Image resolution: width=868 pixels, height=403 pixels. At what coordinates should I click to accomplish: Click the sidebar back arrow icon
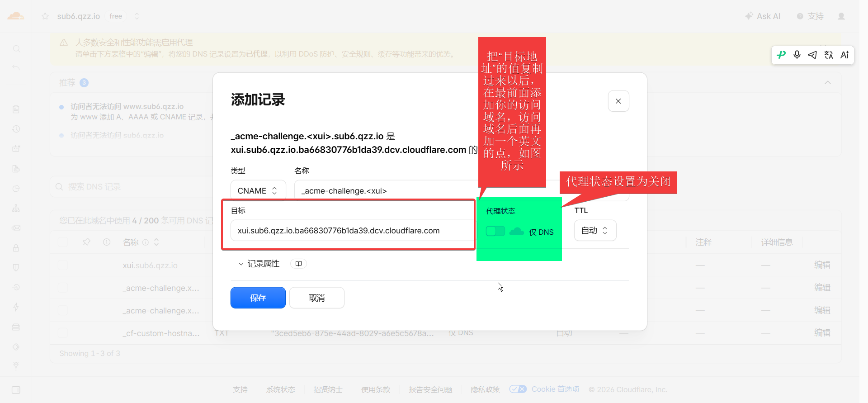[x=16, y=68]
